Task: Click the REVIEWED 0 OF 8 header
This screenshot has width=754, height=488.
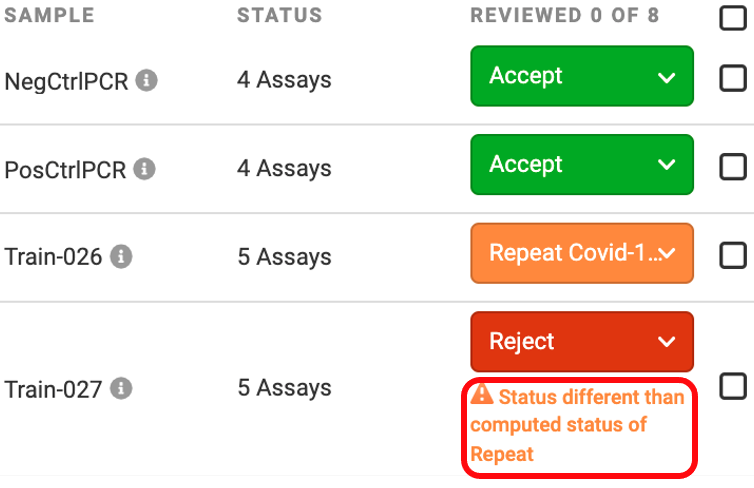Action: pyautogui.click(x=565, y=15)
